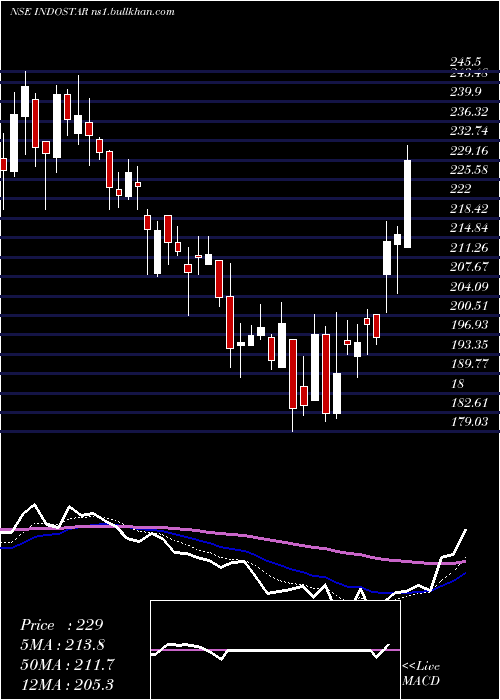Viewport: 500px width, 700px height.
Task: Click the 245.5 price axis label
Action: point(466,62)
